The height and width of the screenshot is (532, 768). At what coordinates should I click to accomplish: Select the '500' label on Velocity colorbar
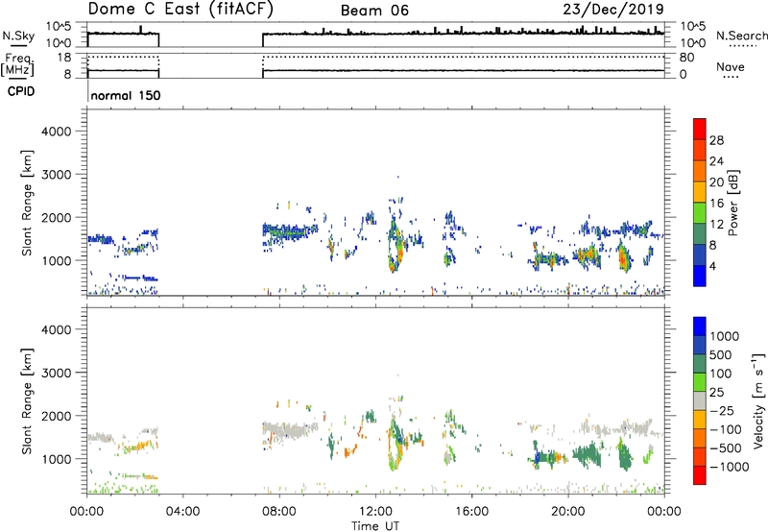pyautogui.click(x=721, y=355)
